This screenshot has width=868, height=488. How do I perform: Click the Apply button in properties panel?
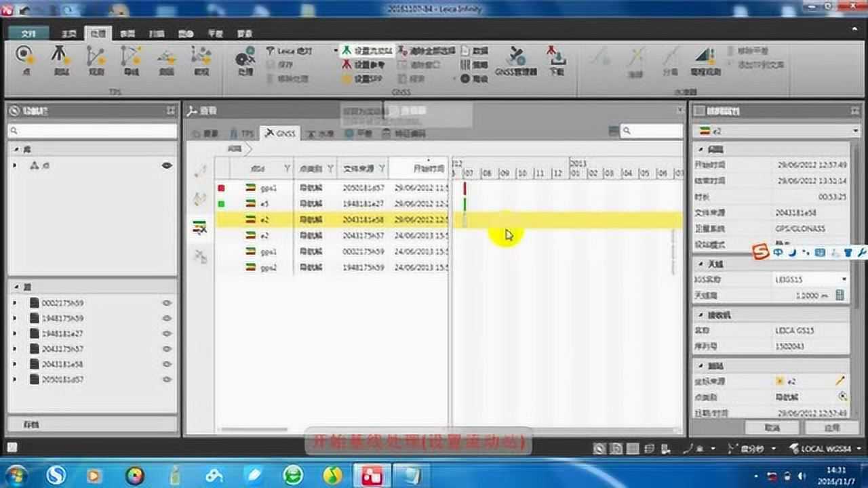(831, 428)
